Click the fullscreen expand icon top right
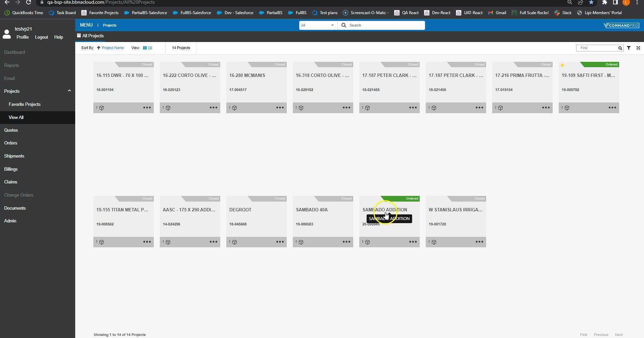 point(638,48)
